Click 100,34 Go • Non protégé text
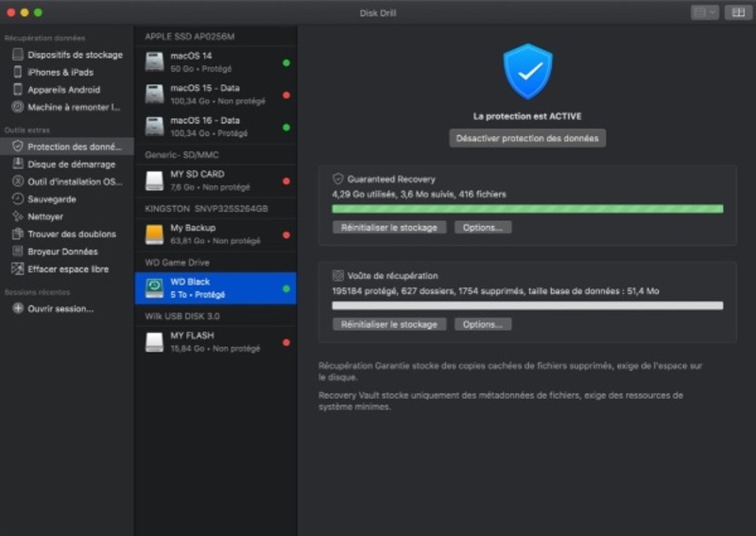This screenshot has height=536, width=756. [218, 101]
